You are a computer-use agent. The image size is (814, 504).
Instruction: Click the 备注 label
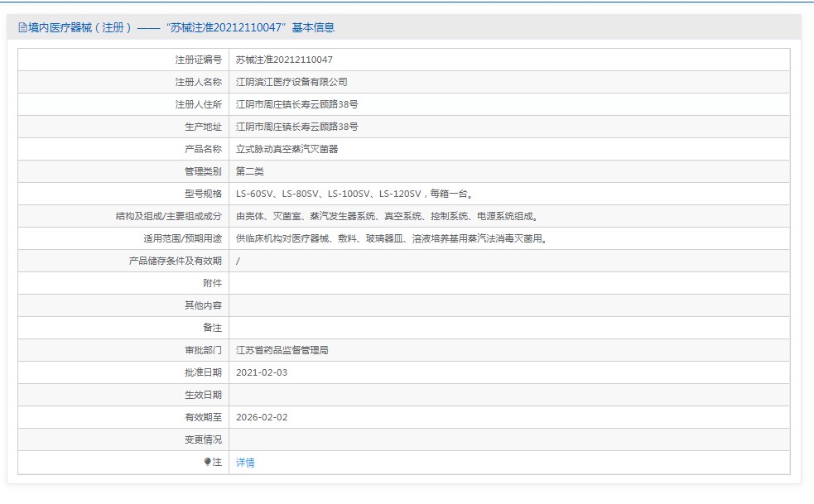click(x=212, y=328)
